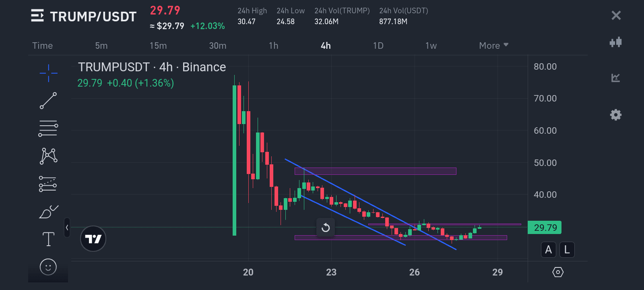
Task: Switch to the 15m timeframe
Action: [158, 46]
